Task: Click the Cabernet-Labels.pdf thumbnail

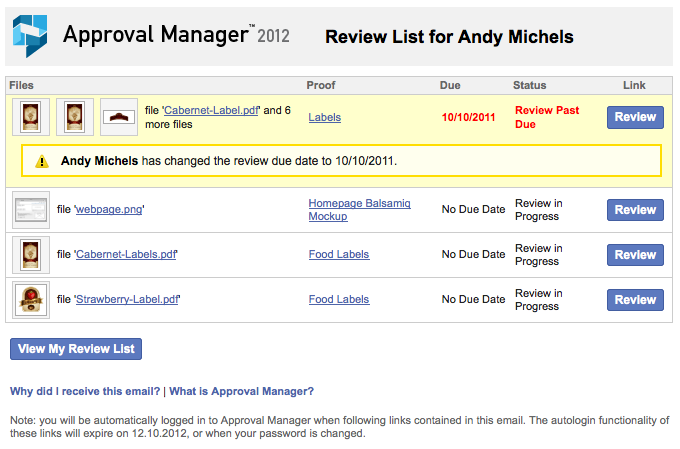Action: 31,255
